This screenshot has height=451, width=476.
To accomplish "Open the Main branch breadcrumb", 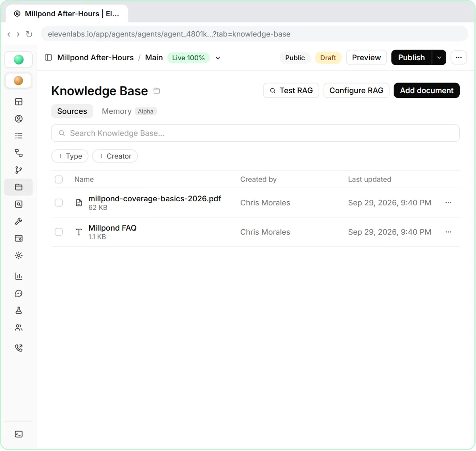I will [x=154, y=57].
